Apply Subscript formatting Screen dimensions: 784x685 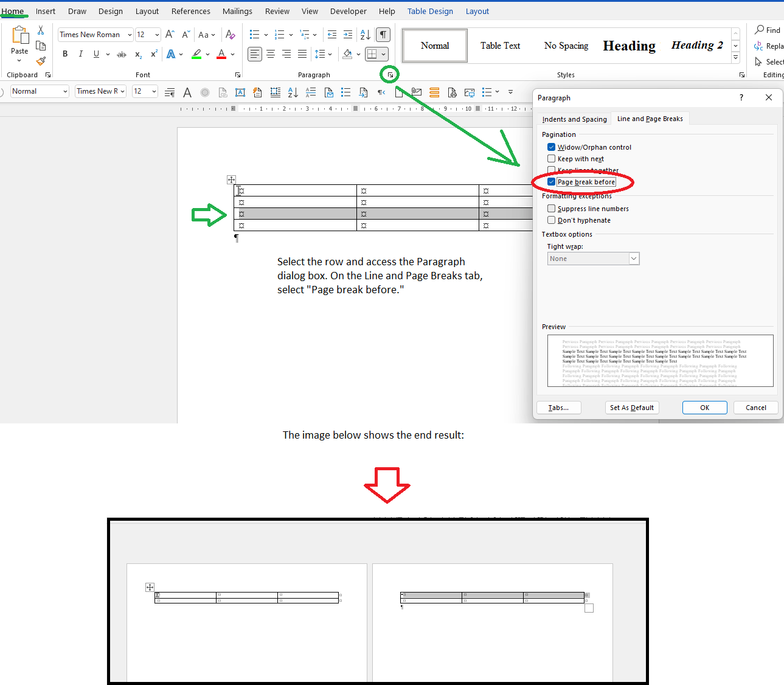[138, 54]
